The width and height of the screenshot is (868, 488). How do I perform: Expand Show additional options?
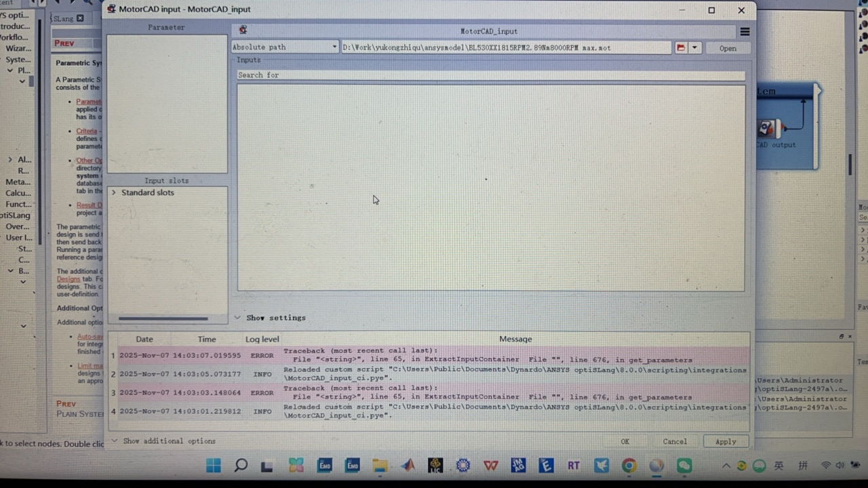point(114,441)
